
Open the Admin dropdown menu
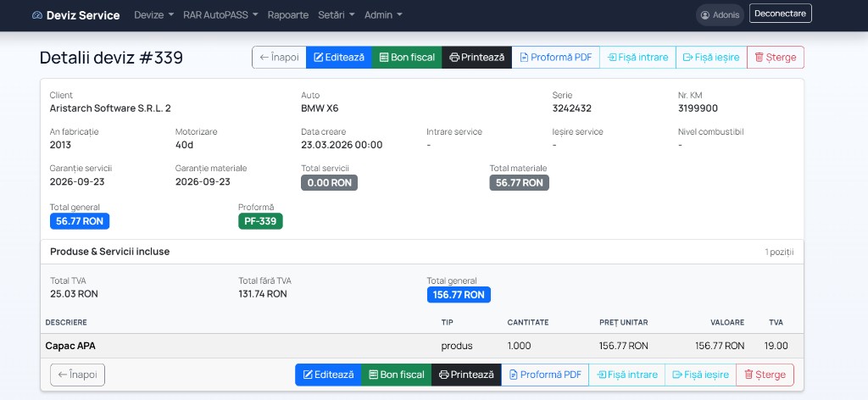coord(383,15)
